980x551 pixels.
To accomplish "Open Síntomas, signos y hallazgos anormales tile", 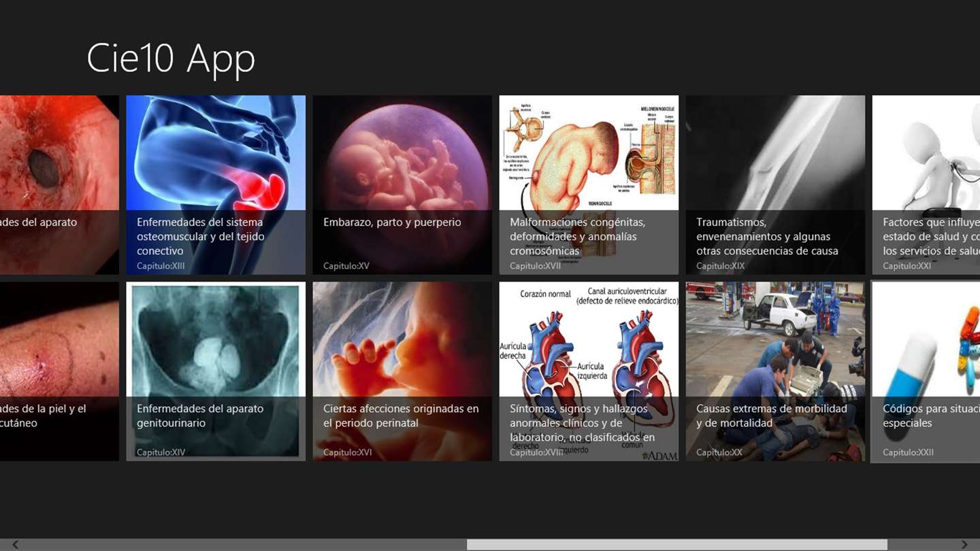I will (x=589, y=371).
